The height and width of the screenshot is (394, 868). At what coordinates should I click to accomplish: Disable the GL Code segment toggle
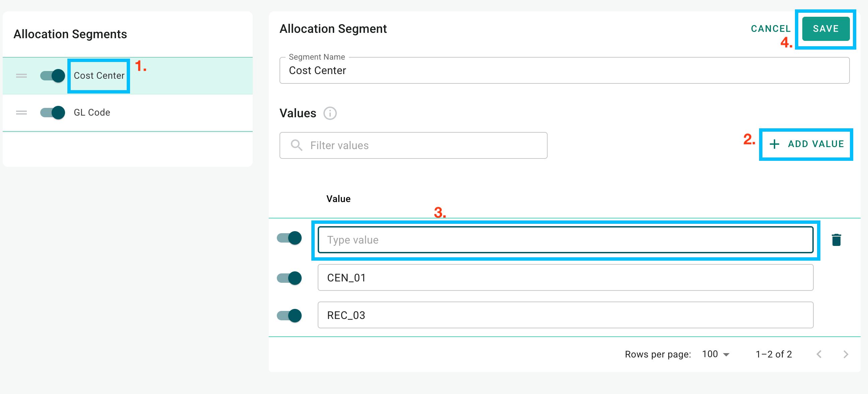[52, 113]
